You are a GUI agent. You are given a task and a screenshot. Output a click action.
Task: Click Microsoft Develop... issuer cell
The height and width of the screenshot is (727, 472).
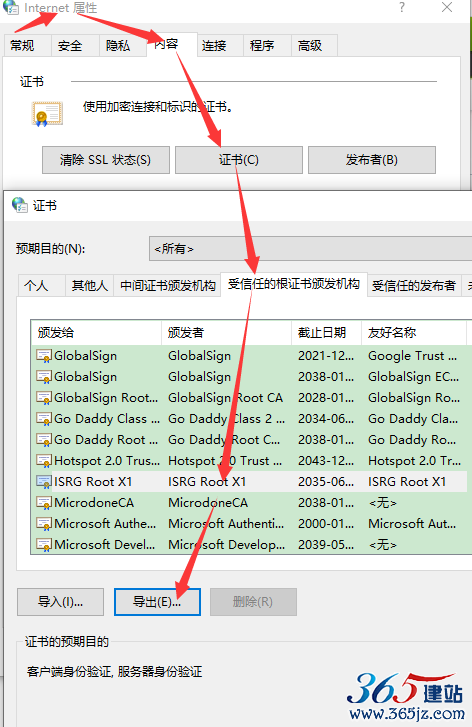coord(226,545)
